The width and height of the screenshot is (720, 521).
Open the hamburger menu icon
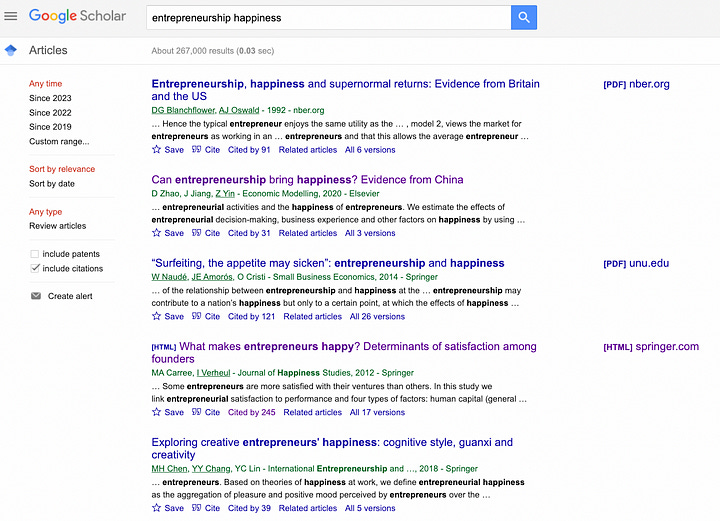pos(11,16)
